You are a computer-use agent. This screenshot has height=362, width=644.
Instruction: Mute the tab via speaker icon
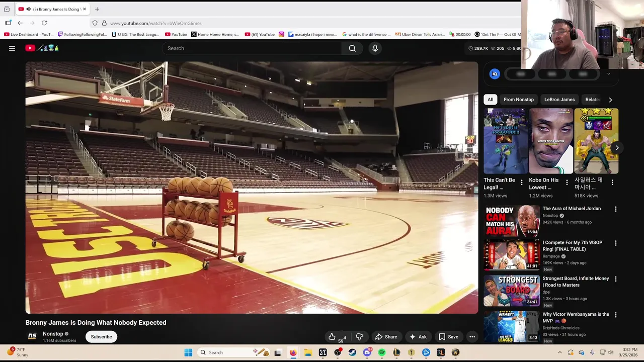click(28, 9)
